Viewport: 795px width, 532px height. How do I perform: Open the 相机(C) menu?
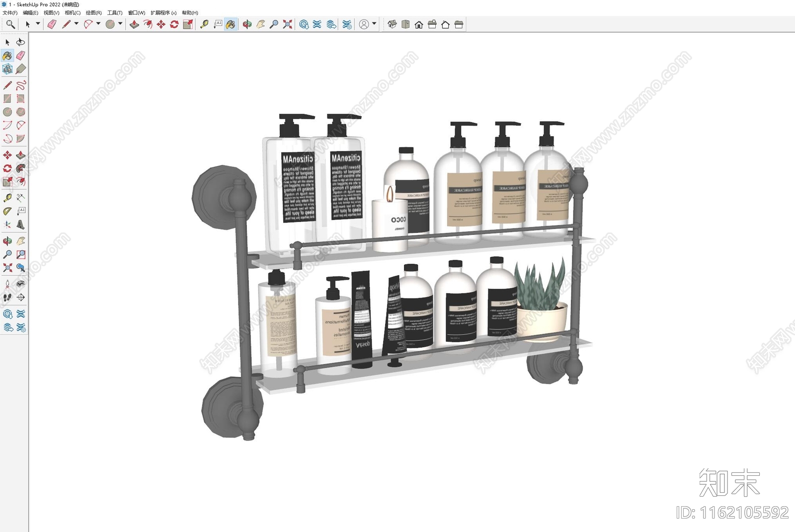(73, 13)
